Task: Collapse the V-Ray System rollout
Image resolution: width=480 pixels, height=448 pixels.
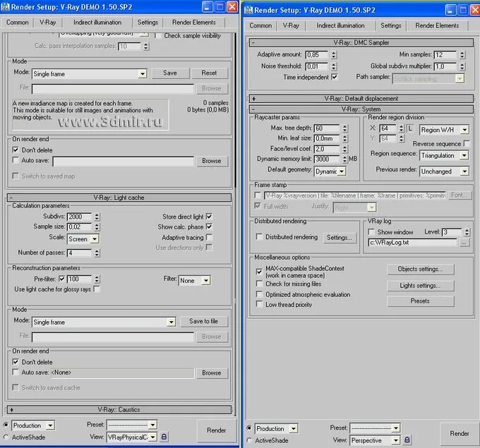Action: tap(361, 109)
